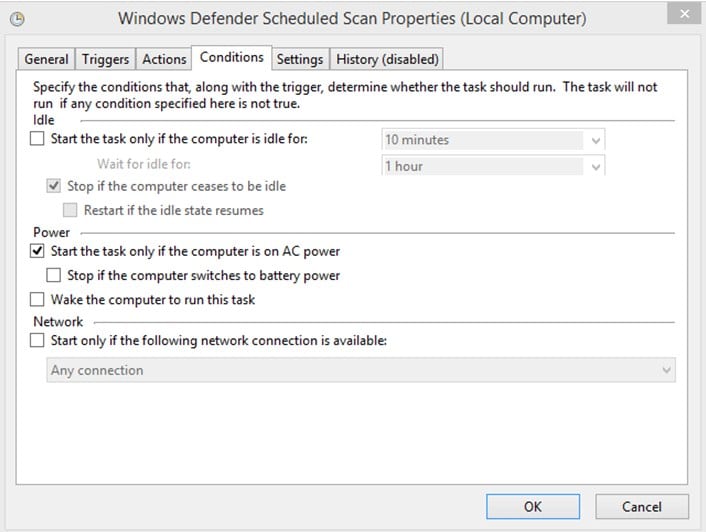Confirm changes with OK button
The height and width of the screenshot is (532, 706).
[x=533, y=507]
